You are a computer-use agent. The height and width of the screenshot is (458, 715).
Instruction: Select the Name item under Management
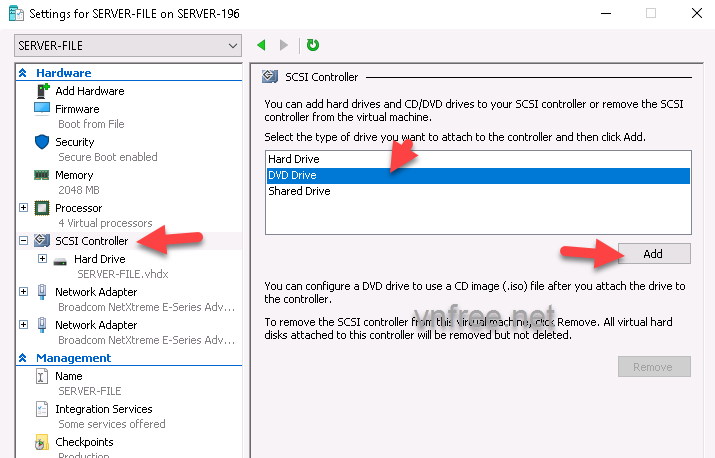pos(69,376)
